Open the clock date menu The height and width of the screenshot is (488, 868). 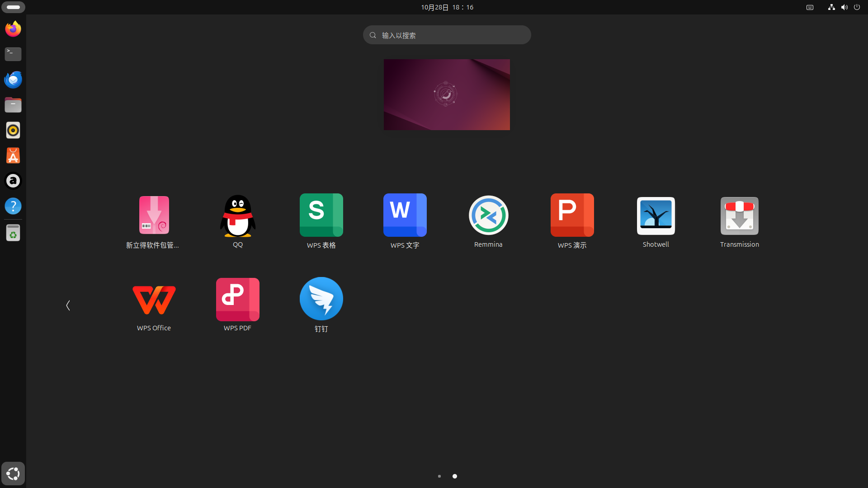pos(447,7)
